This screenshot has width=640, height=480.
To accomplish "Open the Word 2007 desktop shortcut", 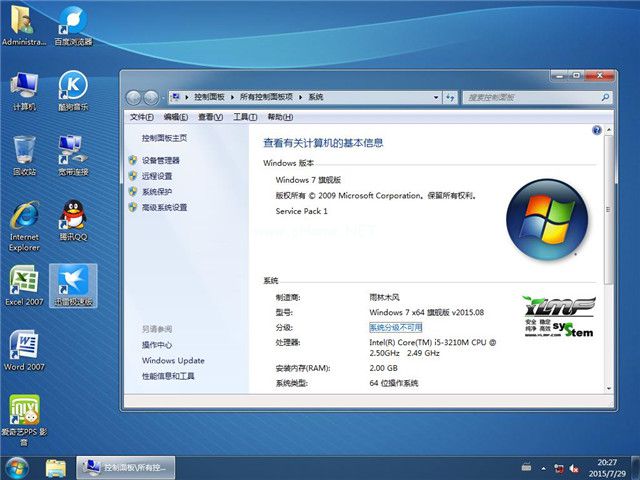I will point(24,350).
